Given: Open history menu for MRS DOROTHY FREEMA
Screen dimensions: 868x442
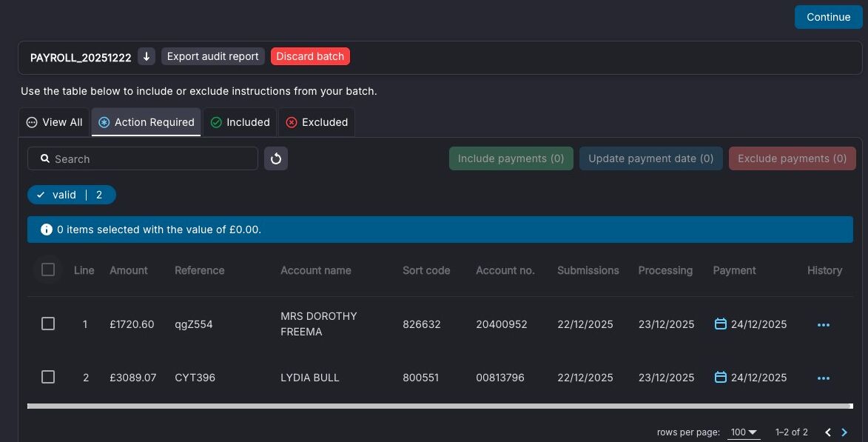Looking at the screenshot, I should tap(823, 324).
